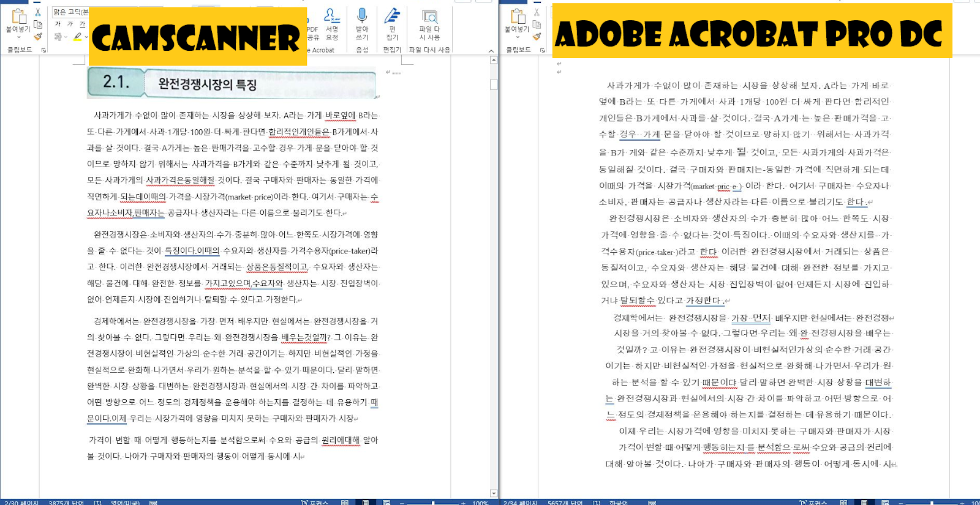Click the scroll-up arrow of left document
The height and width of the screenshot is (505, 980).
494,60
